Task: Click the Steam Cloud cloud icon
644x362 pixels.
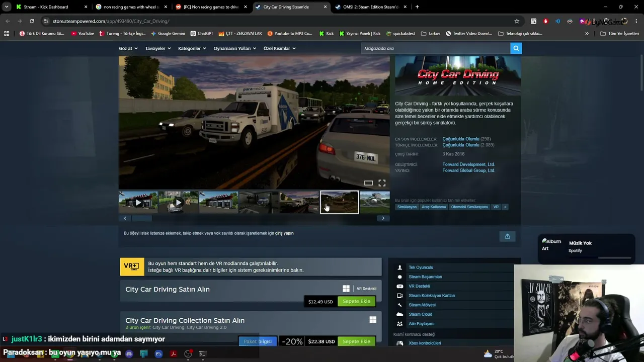Action: (400, 314)
